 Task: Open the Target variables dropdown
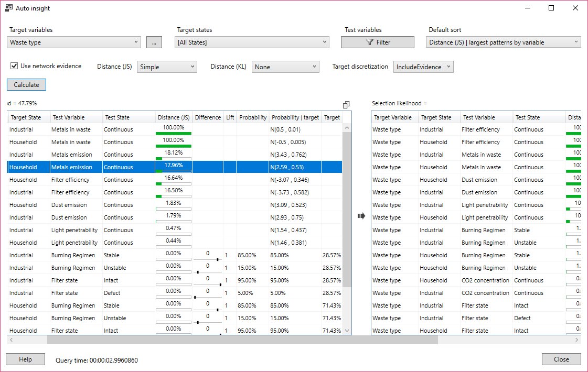click(74, 42)
